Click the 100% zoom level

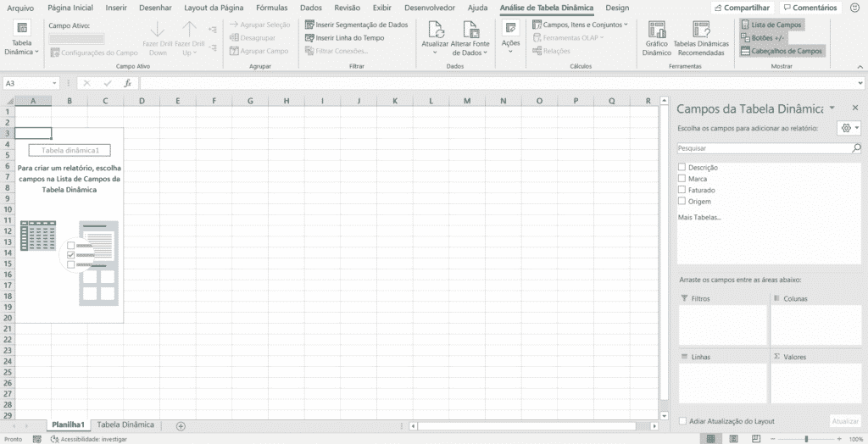coord(856,439)
